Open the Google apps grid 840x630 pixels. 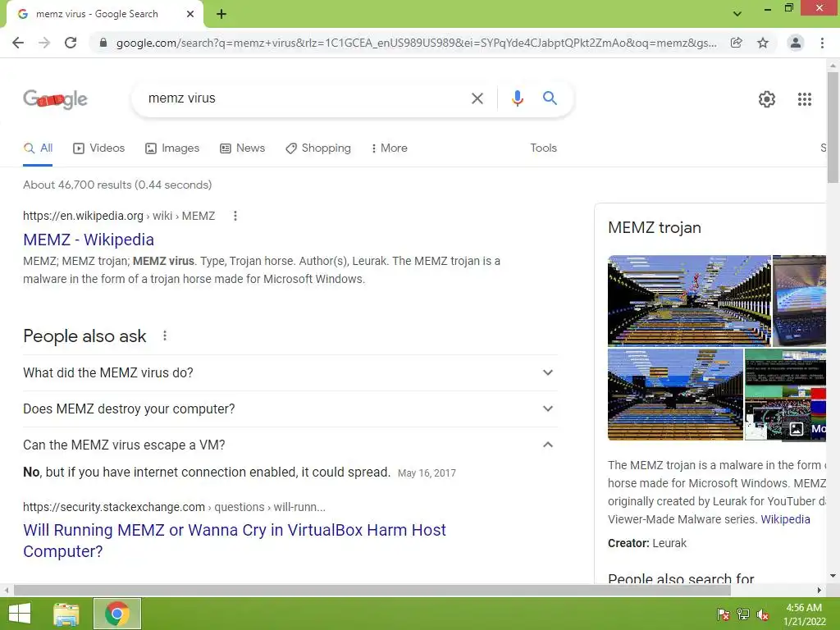click(x=804, y=99)
